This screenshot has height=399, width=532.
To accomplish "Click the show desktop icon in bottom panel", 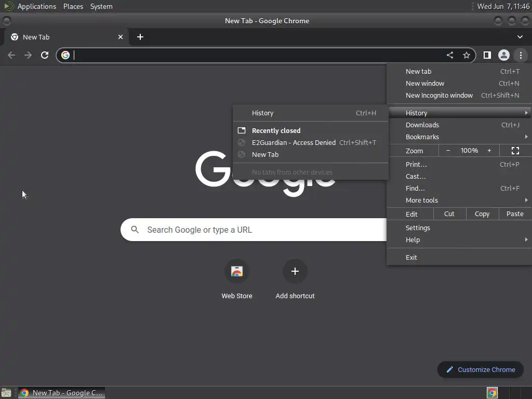I will (6, 393).
